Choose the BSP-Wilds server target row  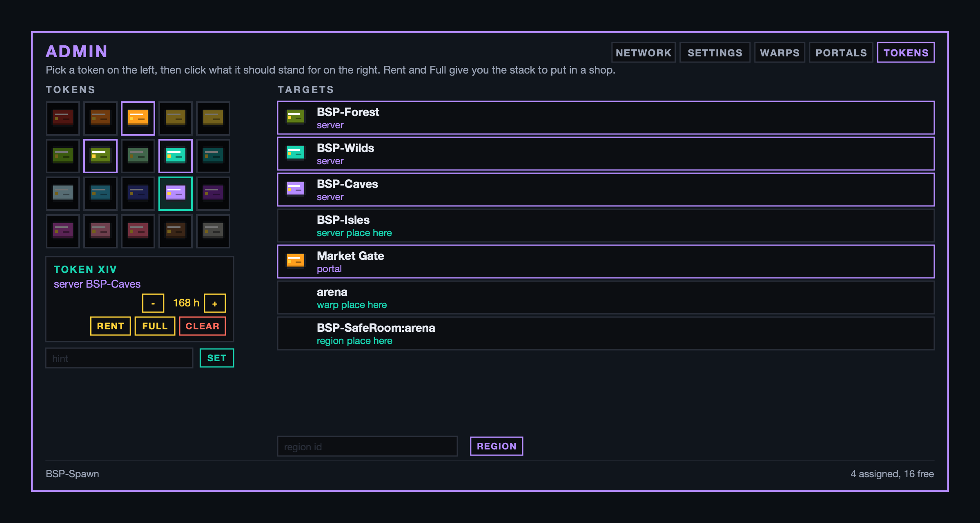point(606,154)
